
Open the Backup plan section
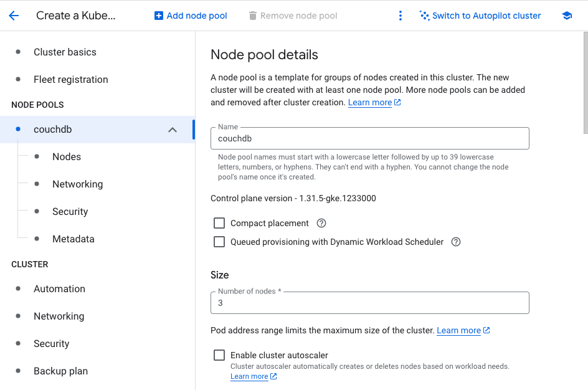click(x=61, y=371)
